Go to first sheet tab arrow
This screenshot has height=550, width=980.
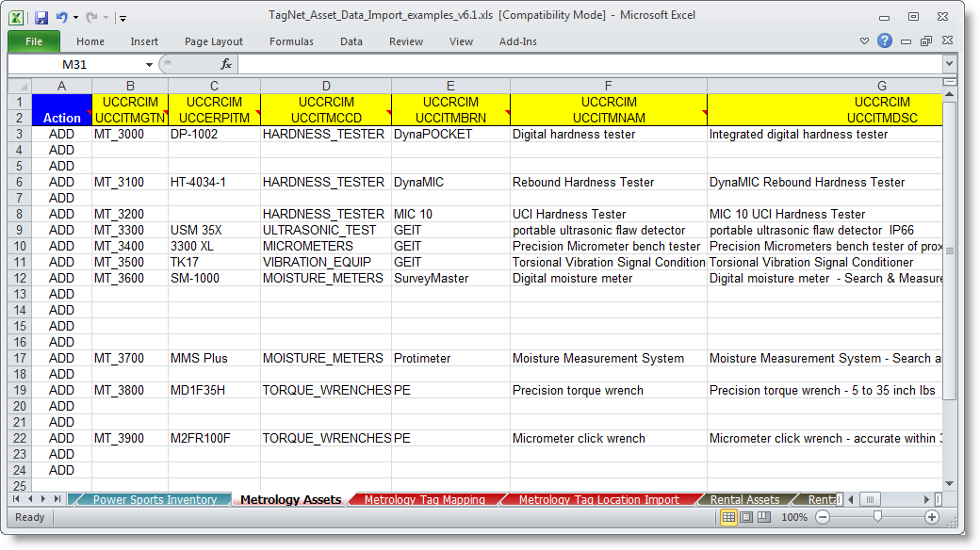[16, 499]
